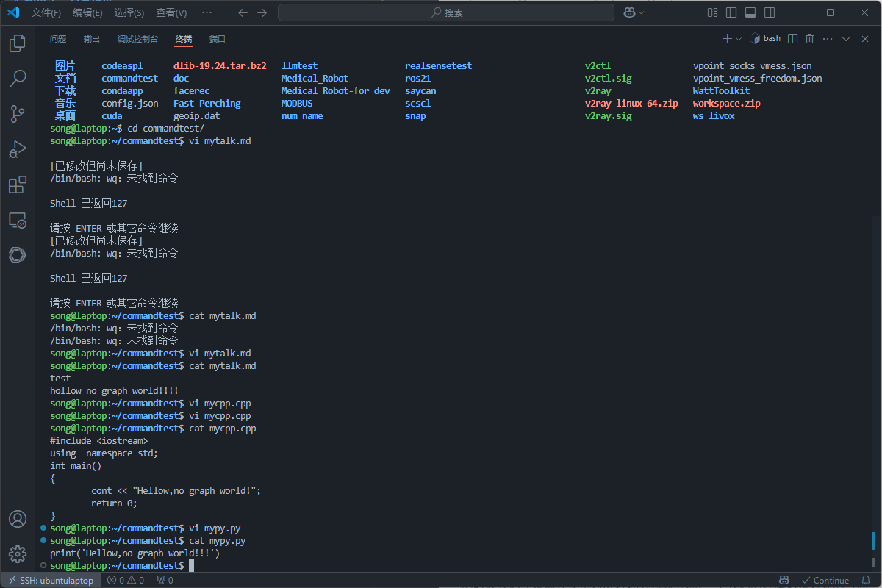Open the Manage settings gear icon

point(18,553)
